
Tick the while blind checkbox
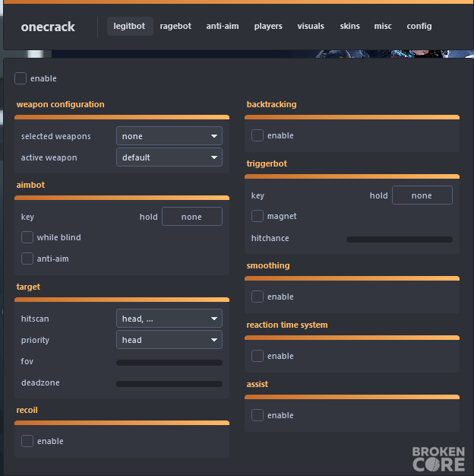point(27,237)
